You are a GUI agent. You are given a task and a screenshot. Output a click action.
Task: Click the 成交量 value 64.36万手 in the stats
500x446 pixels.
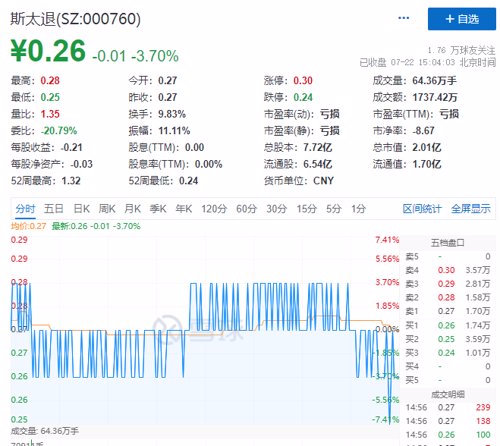click(x=435, y=81)
